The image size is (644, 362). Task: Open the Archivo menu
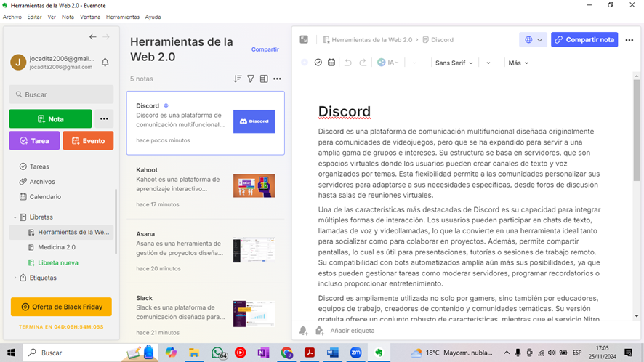click(12, 17)
